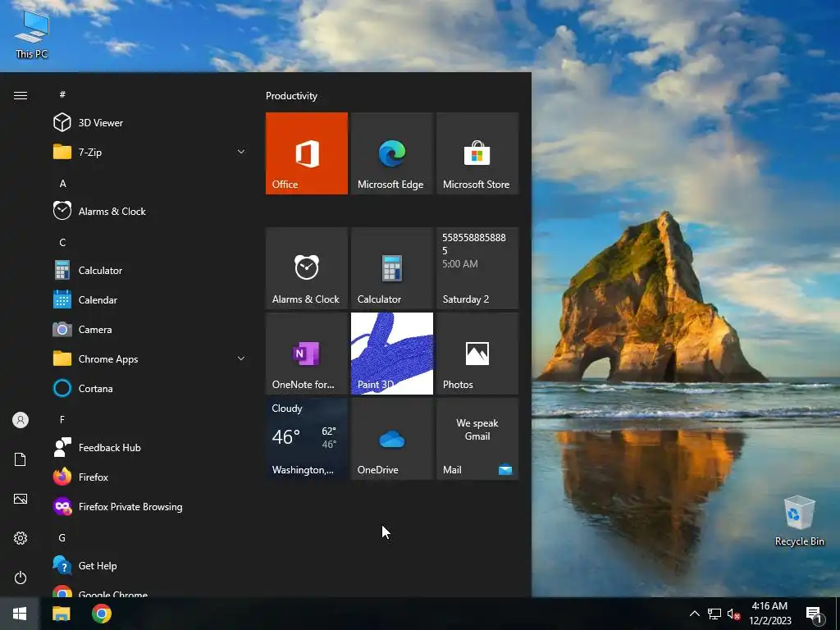Launch Alarms & Clock from app list
Image resolution: width=840 pixels, height=630 pixels.
tap(150, 211)
